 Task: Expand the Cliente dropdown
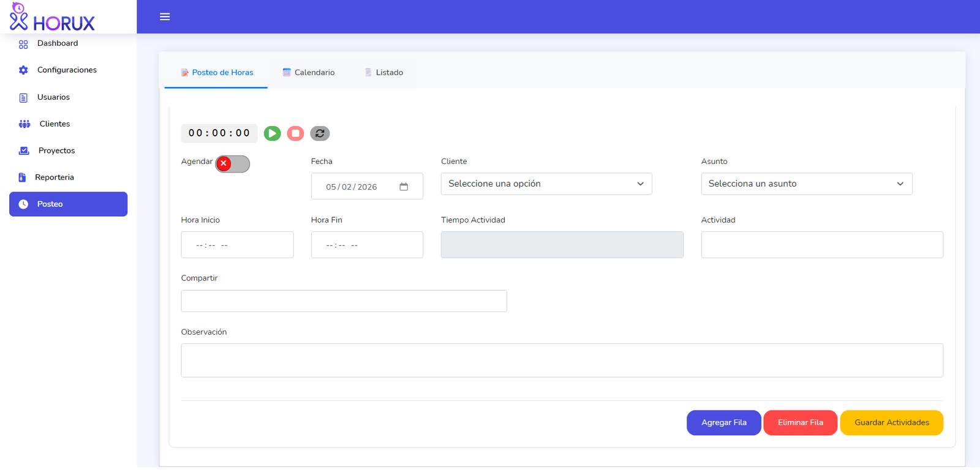(x=546, y=184)
